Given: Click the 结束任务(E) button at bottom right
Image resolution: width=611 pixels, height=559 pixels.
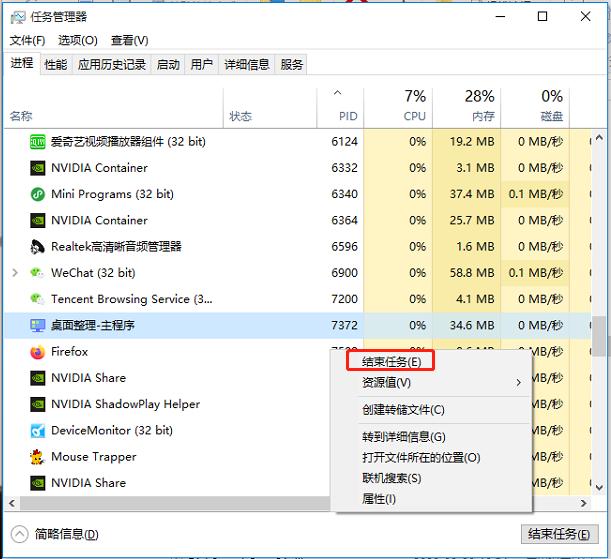Looking at the screenshot, I should click(x=559, y=534).
